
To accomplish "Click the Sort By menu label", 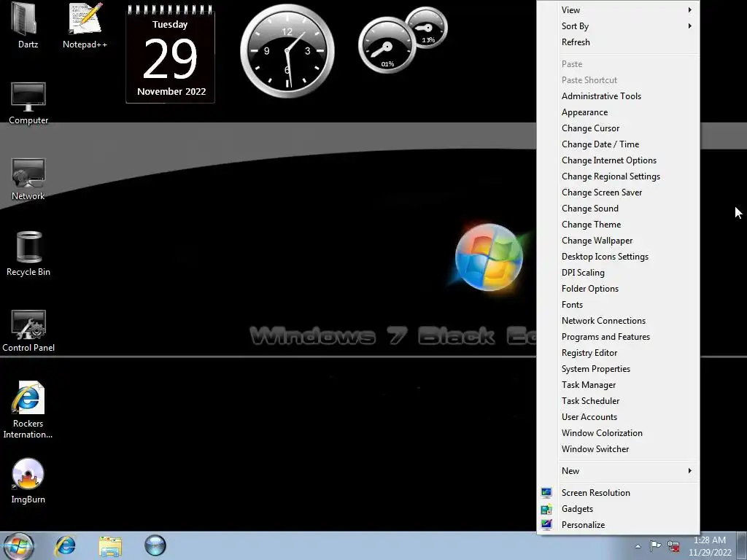I will 575,26.
